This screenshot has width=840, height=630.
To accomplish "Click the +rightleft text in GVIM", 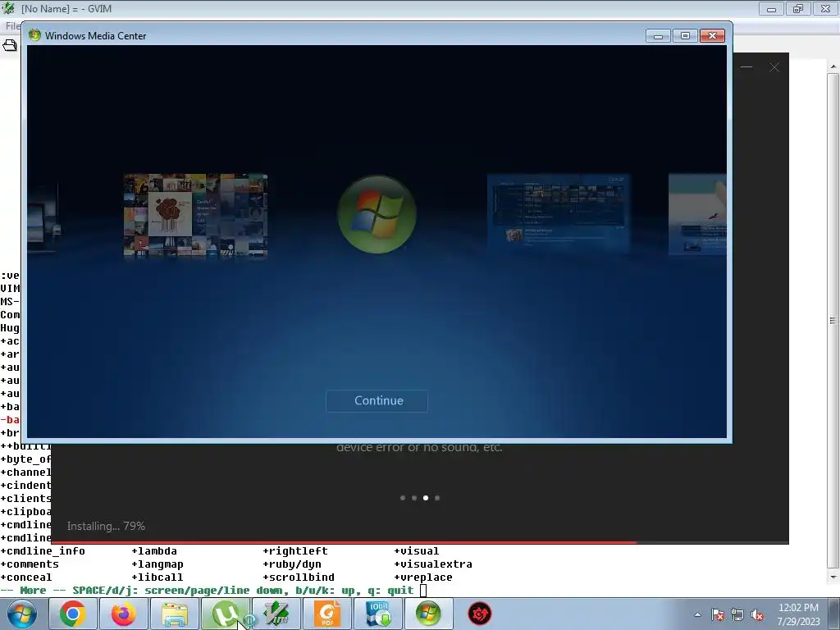I will [295, 550].
